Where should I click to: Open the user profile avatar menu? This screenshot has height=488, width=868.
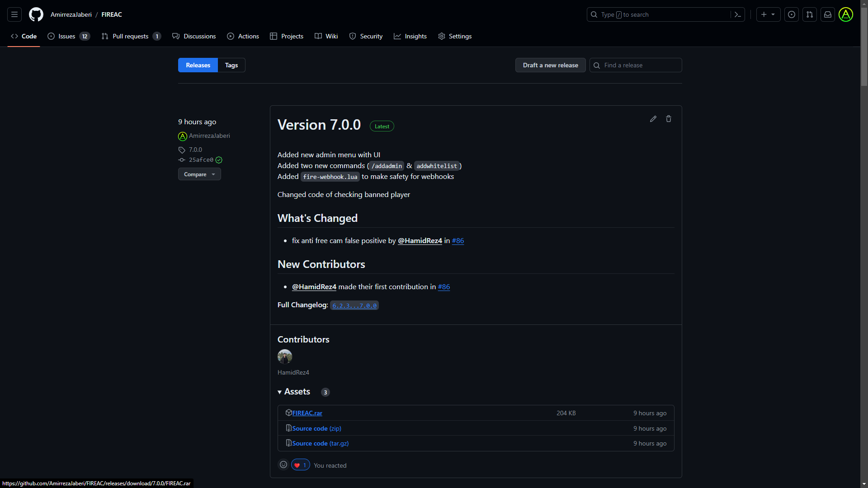point(846,14)
